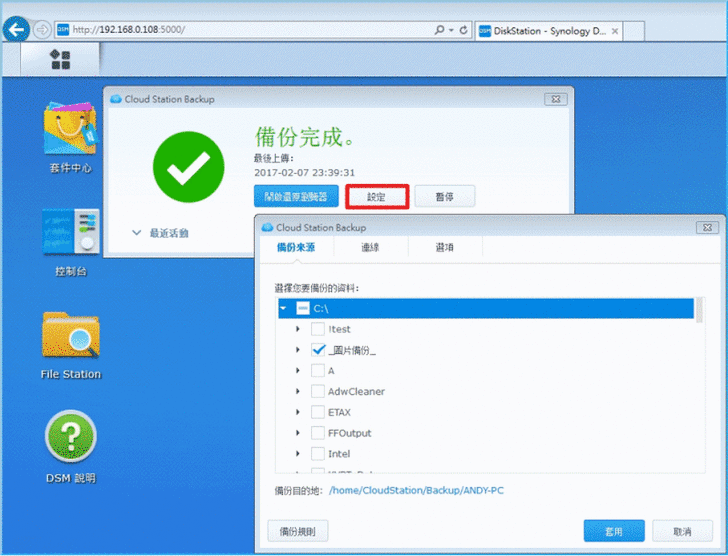Expand the AdwCleaner folder node
728x556 pixels.
pyautogui.click(x=298, y=391)
